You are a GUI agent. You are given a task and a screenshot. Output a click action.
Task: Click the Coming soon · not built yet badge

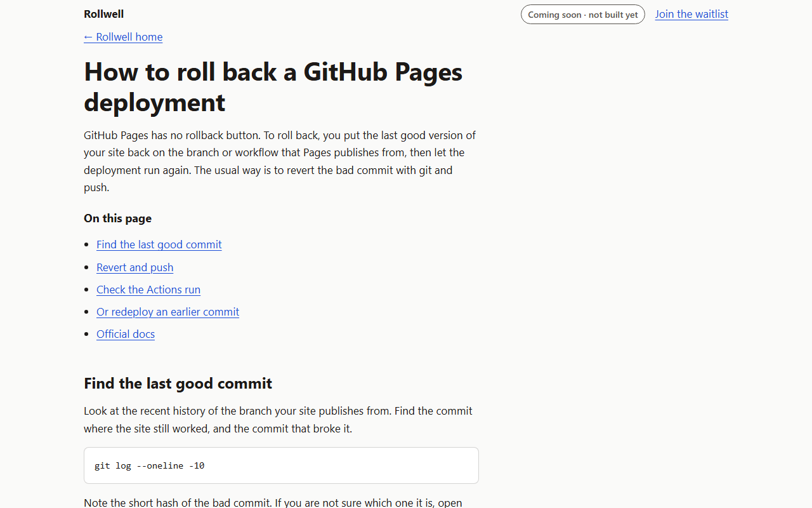pos(583,15)
